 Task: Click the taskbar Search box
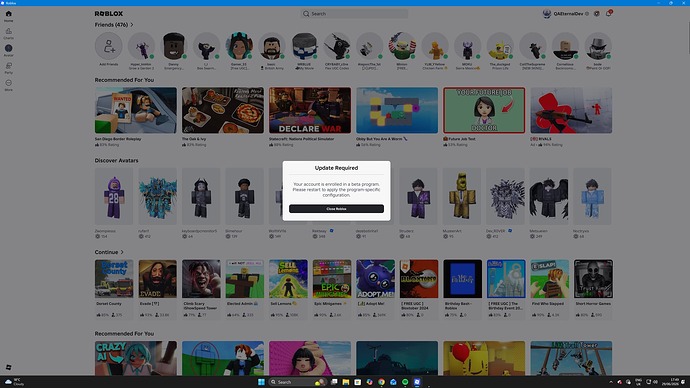(298, 382)
